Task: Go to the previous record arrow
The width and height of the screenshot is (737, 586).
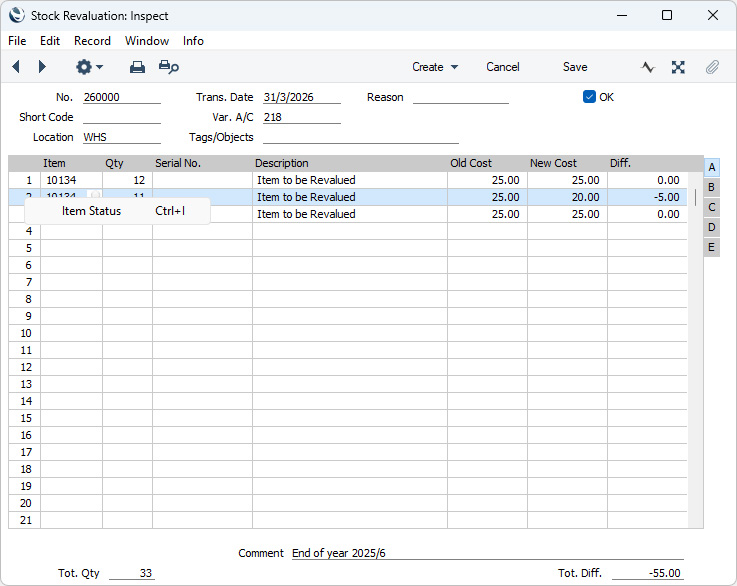Action: pyautogui.click(x=16, y=67)
